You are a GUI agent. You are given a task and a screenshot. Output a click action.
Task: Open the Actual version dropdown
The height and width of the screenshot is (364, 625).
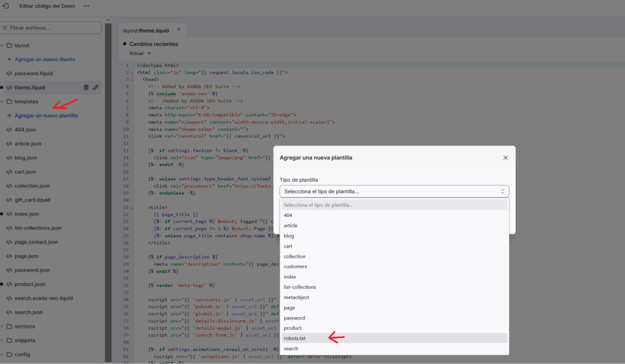[140, 54]
